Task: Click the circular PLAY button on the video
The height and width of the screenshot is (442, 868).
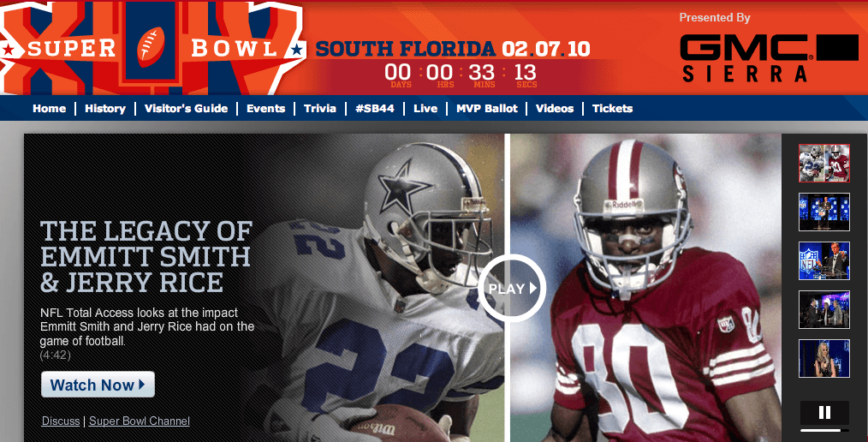Action: point(512,288)
